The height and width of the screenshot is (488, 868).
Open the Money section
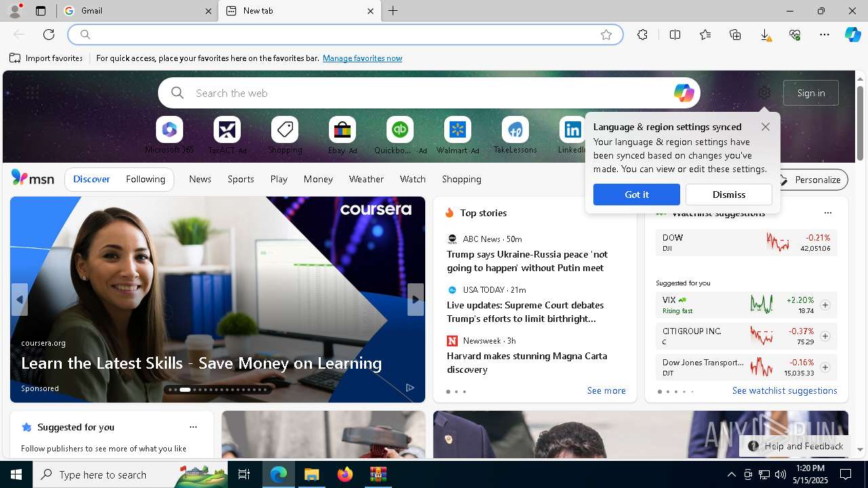318,179
